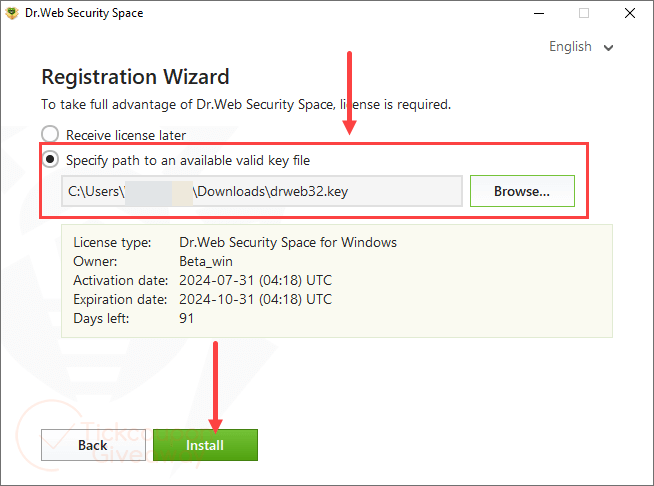
Task: Close the Dr.Web Security Space window
Action: click(x=630, y=13)
